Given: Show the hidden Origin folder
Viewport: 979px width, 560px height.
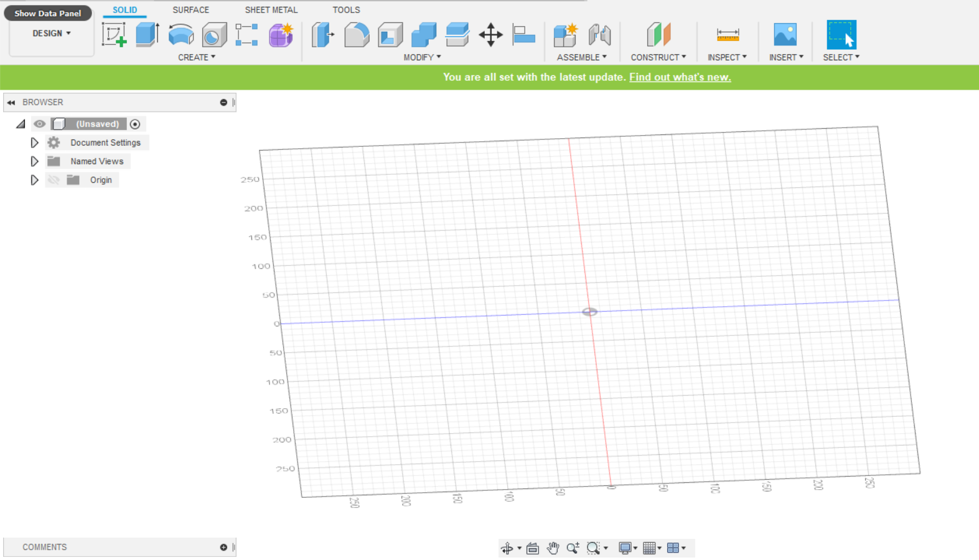Looking at the screenshot, I should (x=54, y=180).
